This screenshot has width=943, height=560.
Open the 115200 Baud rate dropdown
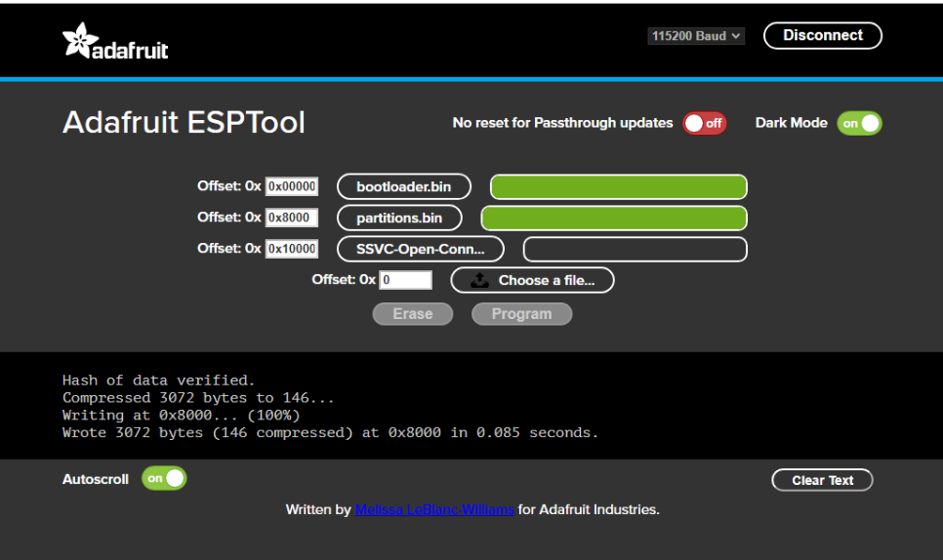(x=696, y=36)
